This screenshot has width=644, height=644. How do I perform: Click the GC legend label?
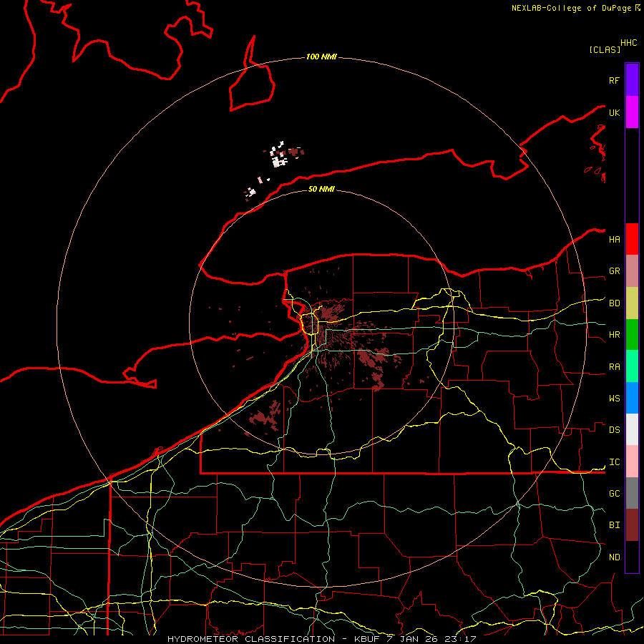614,494
